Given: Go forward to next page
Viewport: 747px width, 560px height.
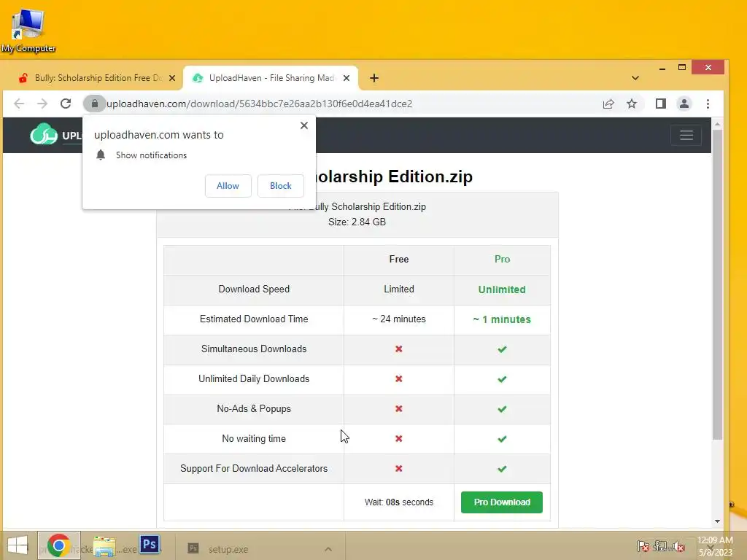Looking at the screenshot, I should click(x=42, y=104).
